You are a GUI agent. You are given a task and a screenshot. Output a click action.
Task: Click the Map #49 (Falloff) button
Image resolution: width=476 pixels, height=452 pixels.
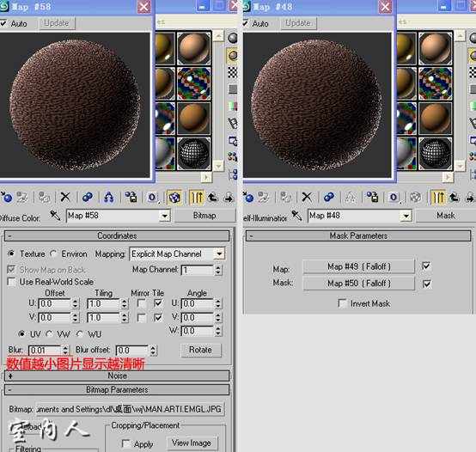(358, 266)
